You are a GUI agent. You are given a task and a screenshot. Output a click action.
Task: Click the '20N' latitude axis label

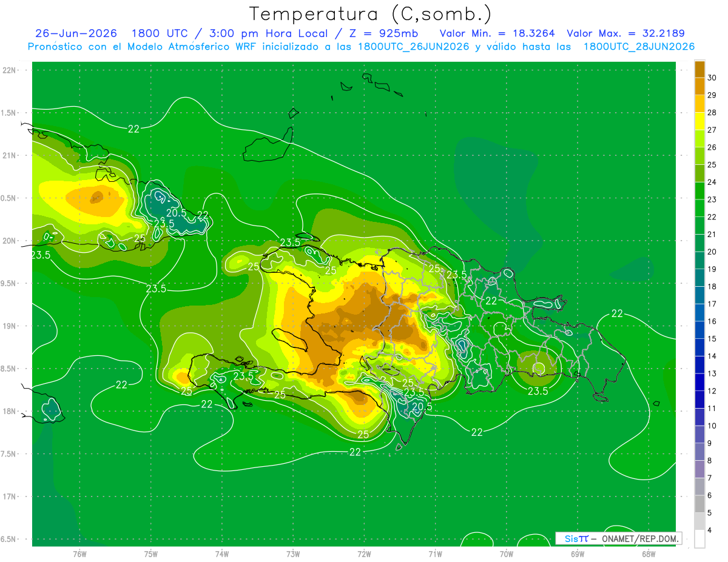[10, 241]
